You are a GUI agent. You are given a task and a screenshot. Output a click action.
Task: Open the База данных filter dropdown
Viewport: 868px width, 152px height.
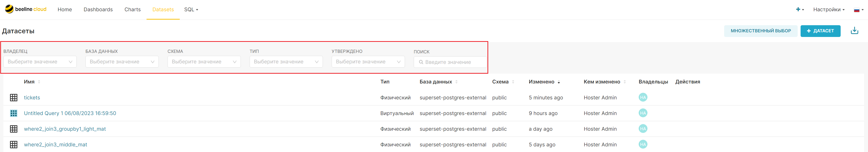tap(122, 62)
